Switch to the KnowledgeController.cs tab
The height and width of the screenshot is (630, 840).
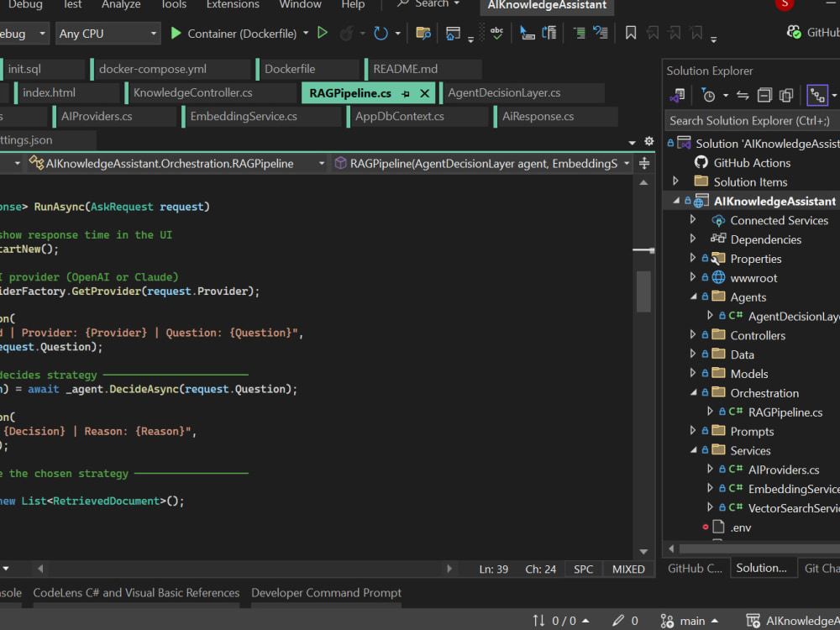coord(211,93)
